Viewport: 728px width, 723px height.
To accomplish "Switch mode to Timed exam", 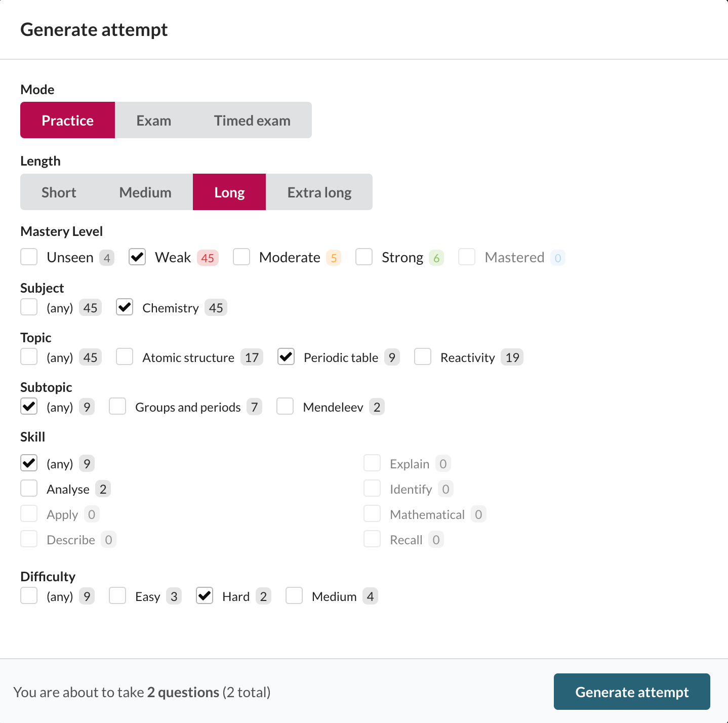I will pos(252,120).
